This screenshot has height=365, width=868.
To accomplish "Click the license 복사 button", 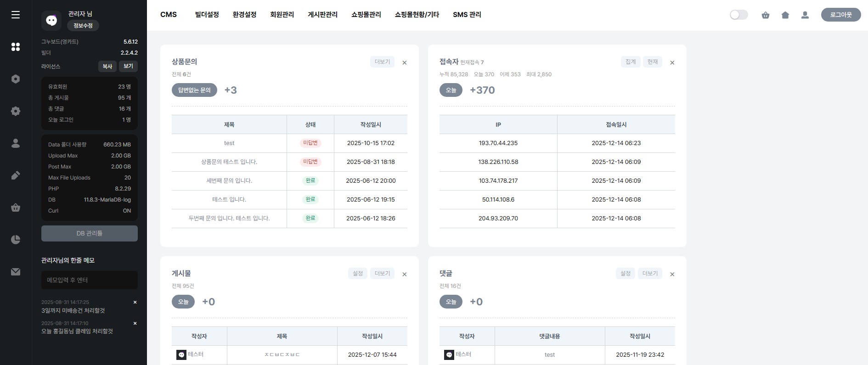I will click(107, 67).
